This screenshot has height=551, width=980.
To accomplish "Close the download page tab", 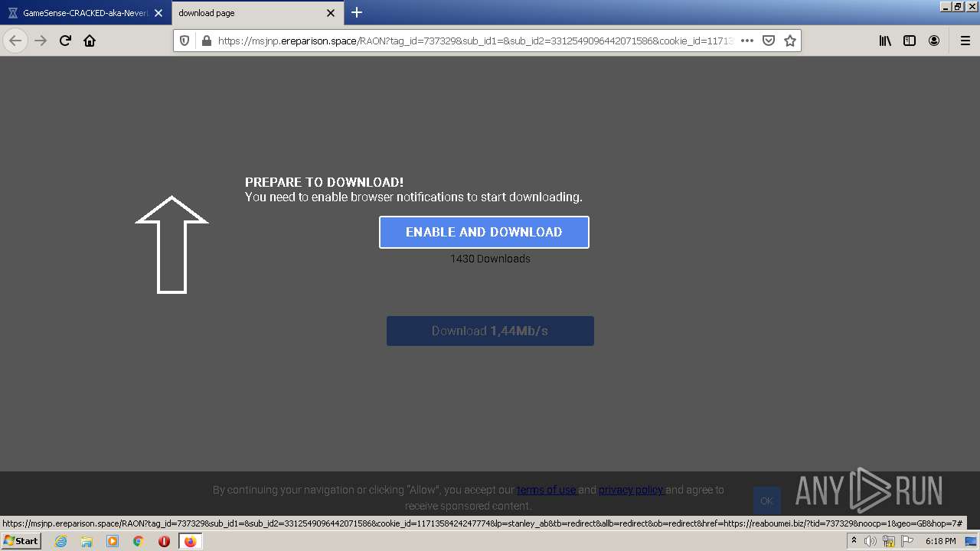I will click(331, 13).
